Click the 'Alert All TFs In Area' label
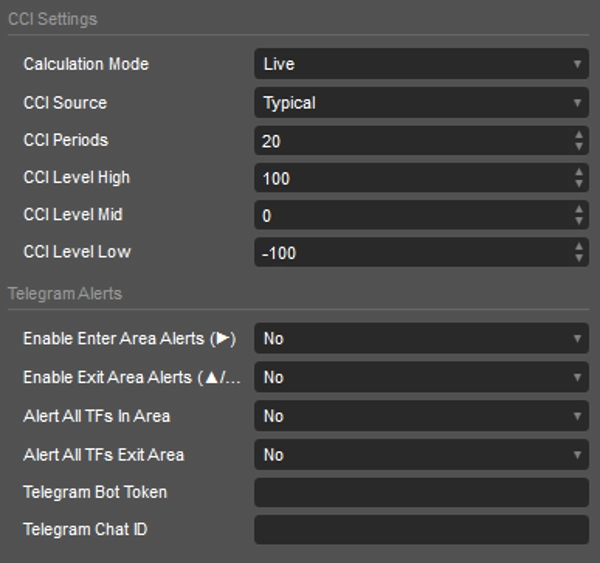This screenshot has width=600, height=563. [x=97, y=416]
